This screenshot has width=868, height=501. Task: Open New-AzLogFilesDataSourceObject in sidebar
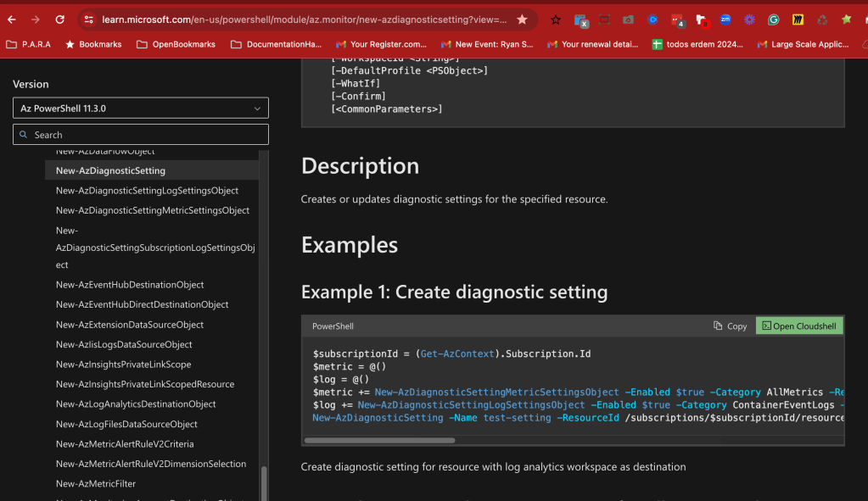click(x=126, y=424)
